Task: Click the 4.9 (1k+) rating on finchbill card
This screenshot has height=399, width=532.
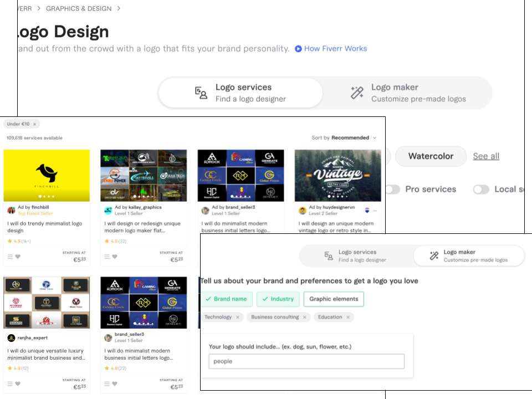Action: [x=19, y=241]
